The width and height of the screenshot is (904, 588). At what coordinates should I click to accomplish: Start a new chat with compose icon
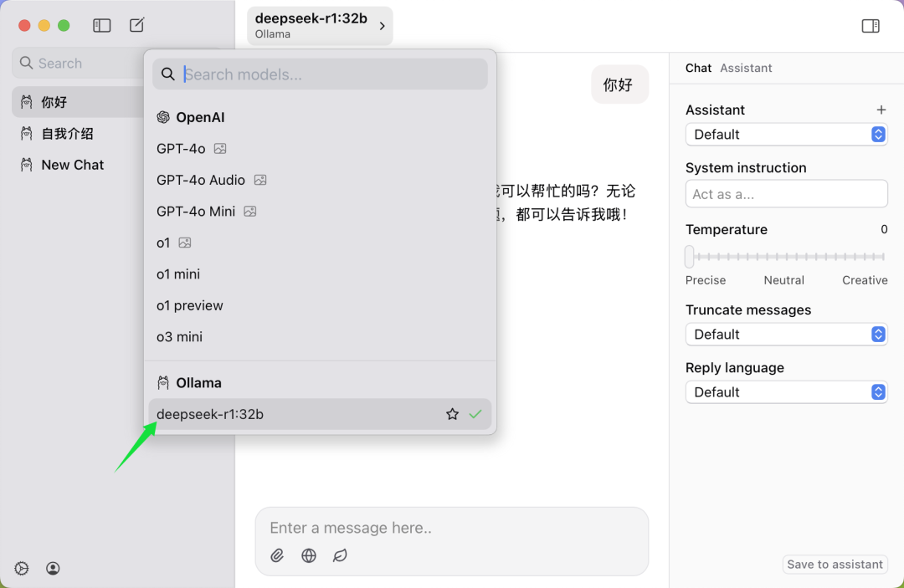point(136,25)
